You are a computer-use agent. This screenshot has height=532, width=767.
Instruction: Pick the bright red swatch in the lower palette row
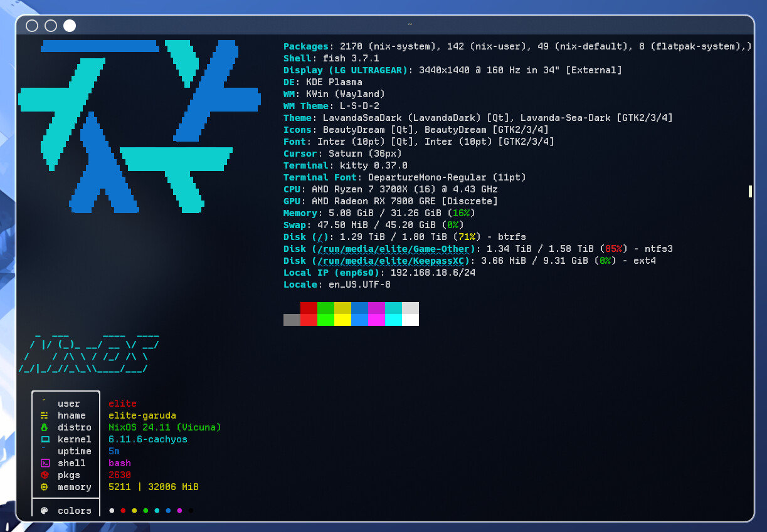[309, 320]
